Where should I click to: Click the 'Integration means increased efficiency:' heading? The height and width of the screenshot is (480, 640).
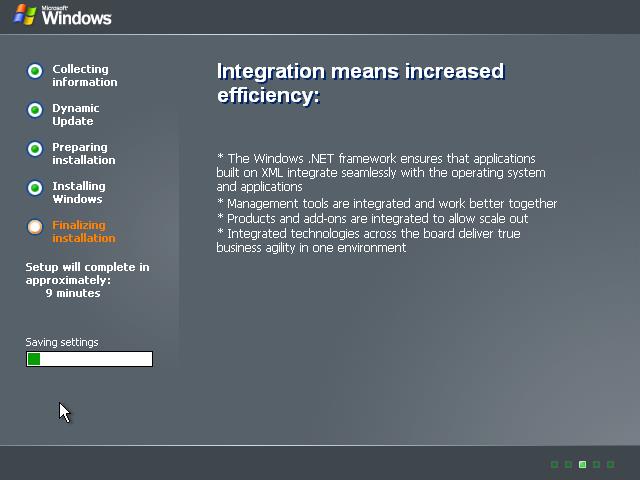[360, 83]
